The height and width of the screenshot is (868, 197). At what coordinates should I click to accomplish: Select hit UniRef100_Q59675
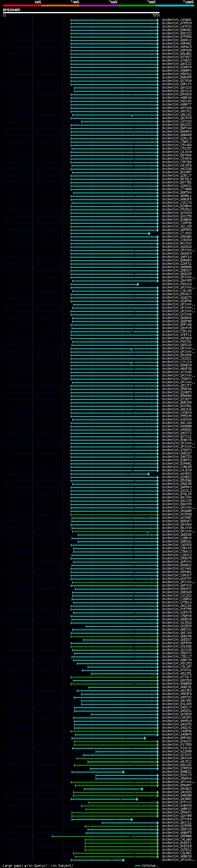[x=177, y=558]
